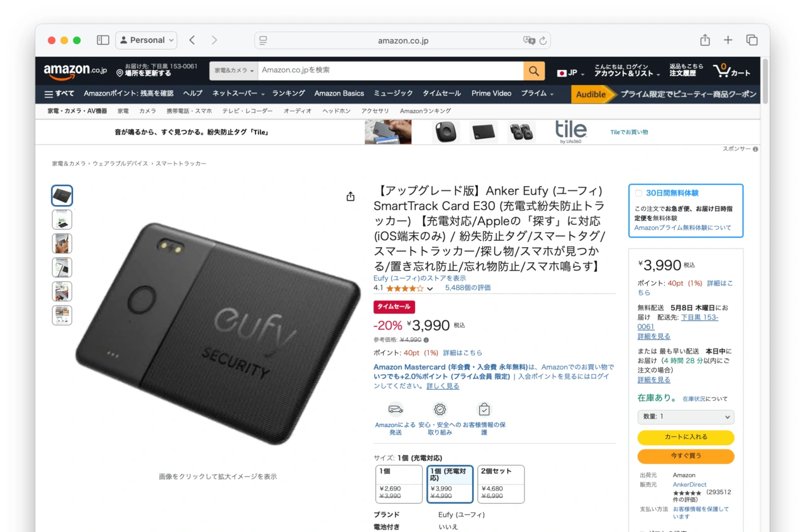Expand the 家電&カメラ search category dropdown

(x=234, y=71)
